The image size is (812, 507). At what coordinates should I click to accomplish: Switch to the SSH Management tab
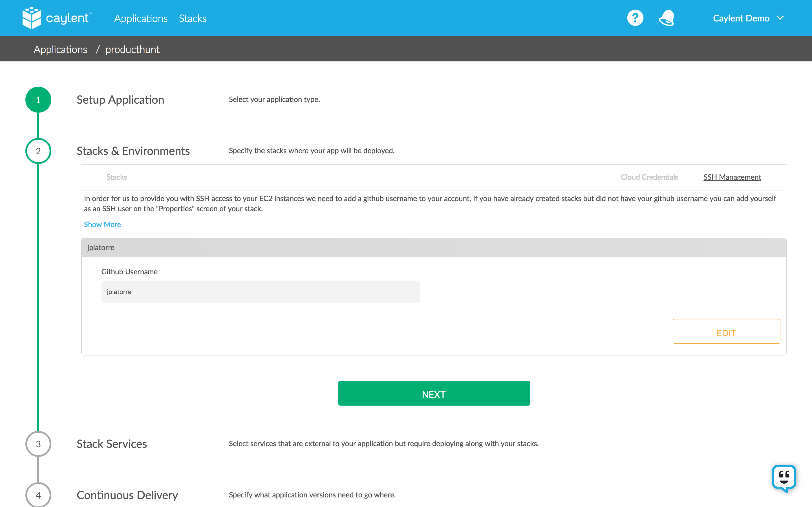click(732, 177)
